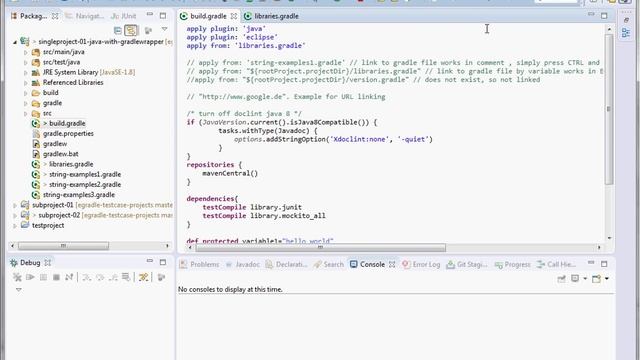Expand JRE System Library node
Viewport: 640px width, 360px height.
tap(25, 73)
